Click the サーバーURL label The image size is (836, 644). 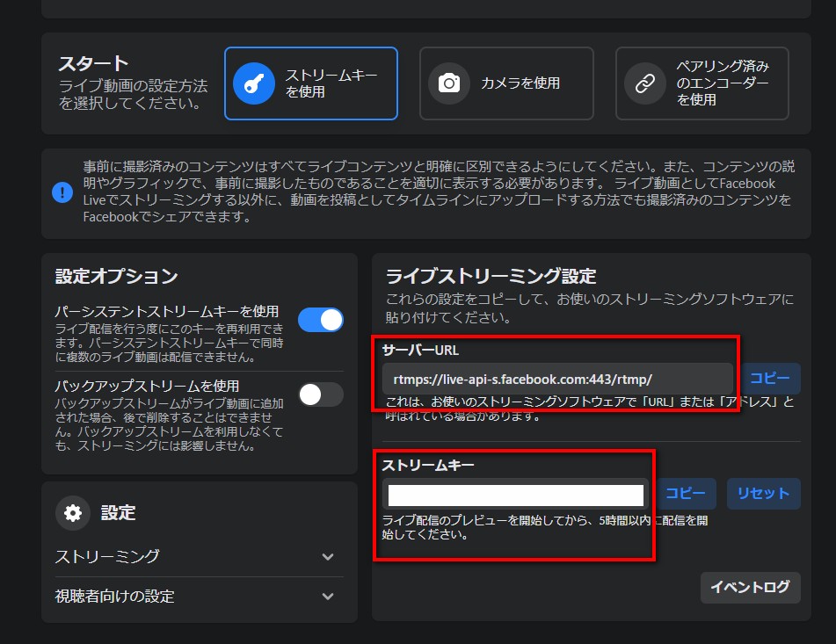click(x=420, y=350)
